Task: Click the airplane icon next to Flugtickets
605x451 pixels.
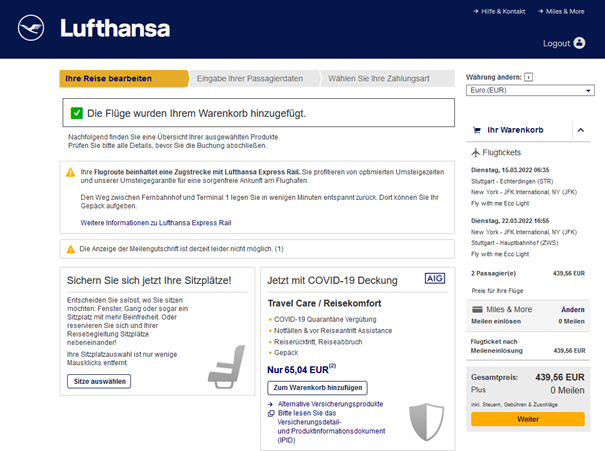Action: click(x=476, y=152)
